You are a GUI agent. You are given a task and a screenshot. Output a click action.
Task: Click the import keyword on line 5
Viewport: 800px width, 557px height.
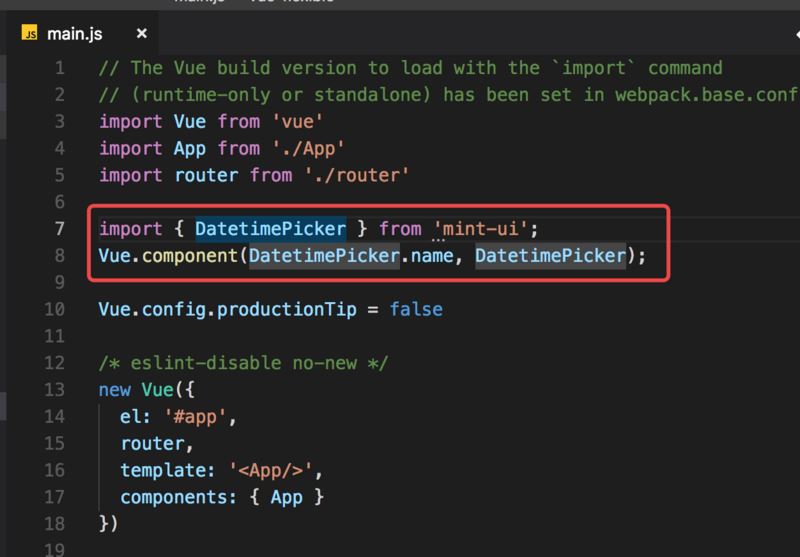(131, 175)
